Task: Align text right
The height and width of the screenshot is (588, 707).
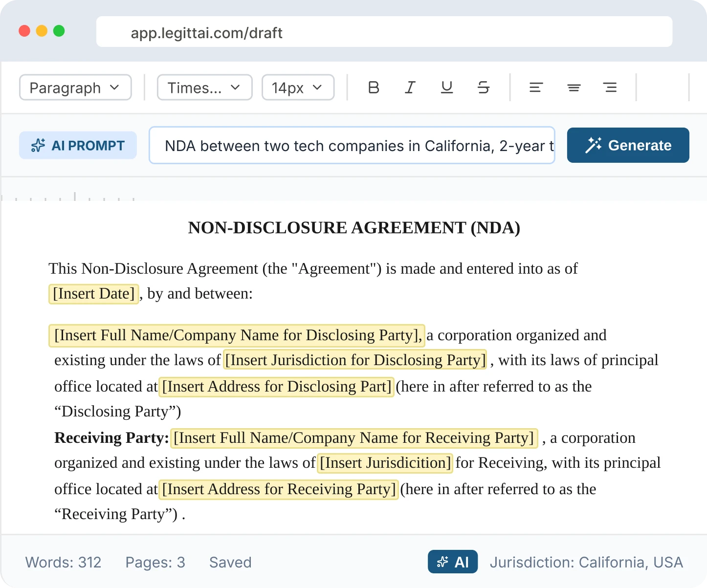Action: pyautogui.click(x=610, y=87)
